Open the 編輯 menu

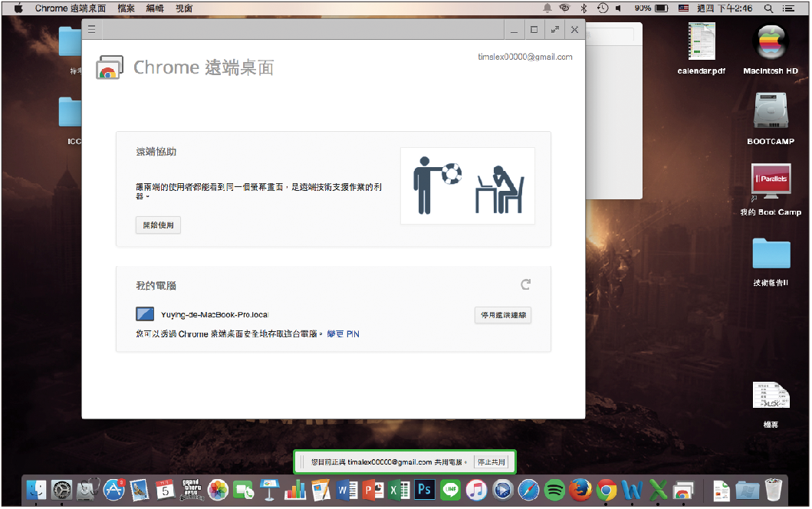(x=155, y=8)
